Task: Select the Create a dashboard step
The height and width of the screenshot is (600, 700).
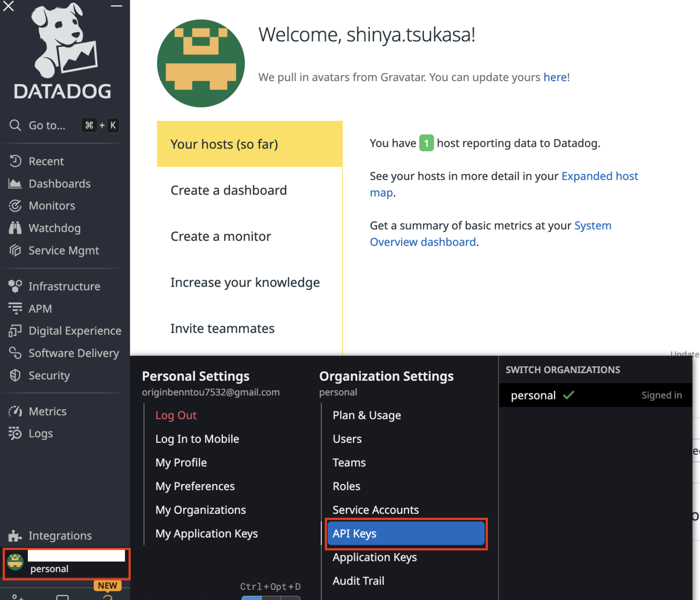Action: pyautogui.click(x=229, y=190)
